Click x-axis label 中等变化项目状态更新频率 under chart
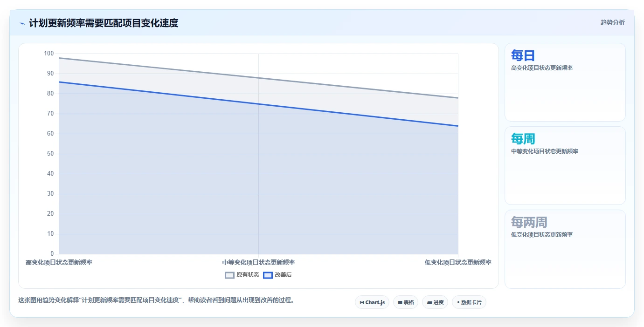 [259, 262]
